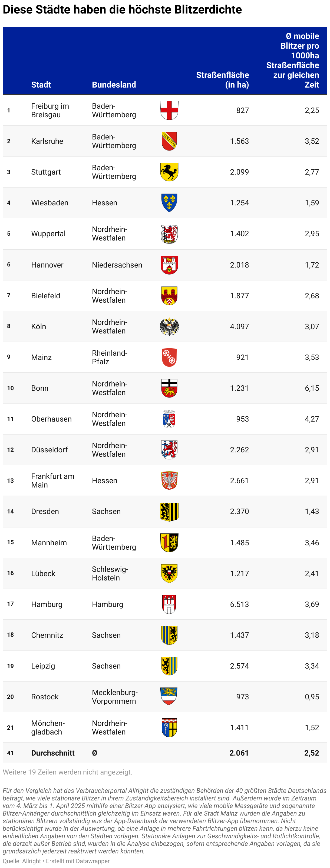Click the Köln eagle coat of arms

[x=169, y=326]
